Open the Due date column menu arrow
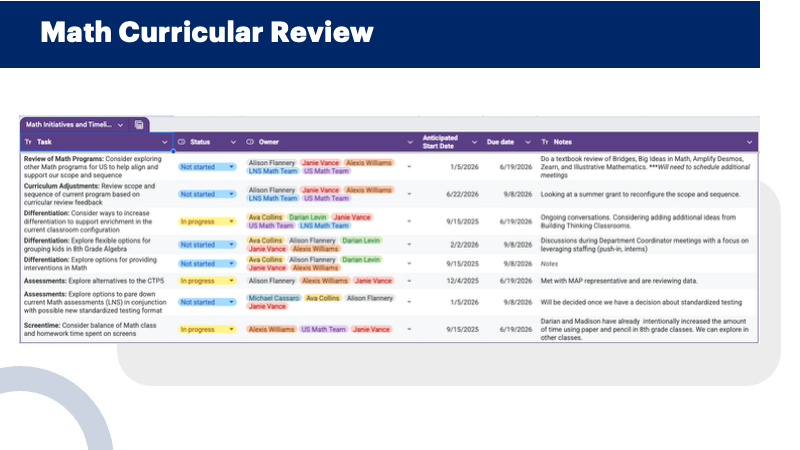Viewport: 800px width, 450px height. tap(526, 142)
